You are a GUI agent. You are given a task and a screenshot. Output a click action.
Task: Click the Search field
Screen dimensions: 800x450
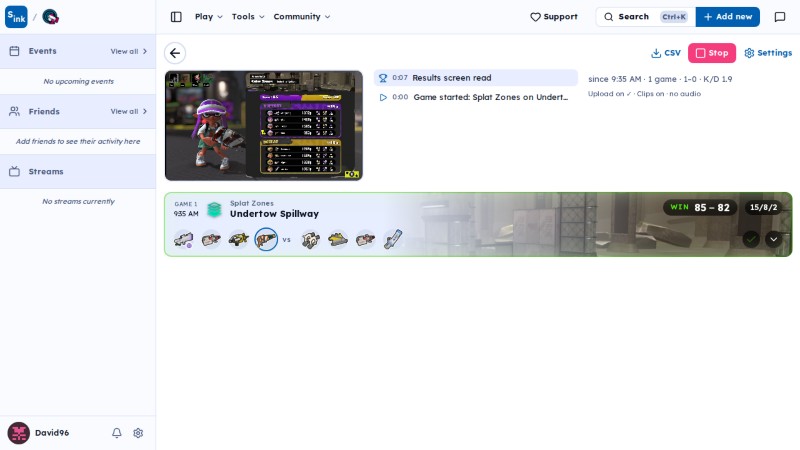[645, 17]
